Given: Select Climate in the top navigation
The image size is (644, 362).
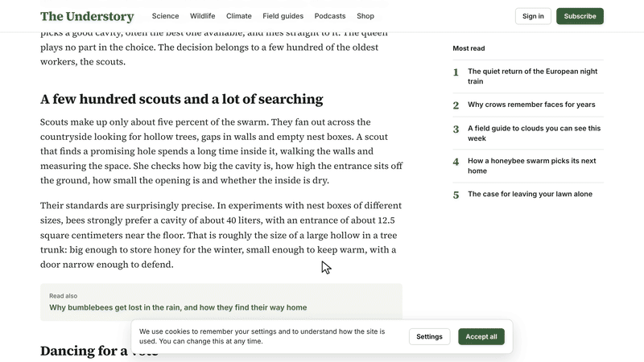Looking at the screenshot, I should tap(238, 16).
